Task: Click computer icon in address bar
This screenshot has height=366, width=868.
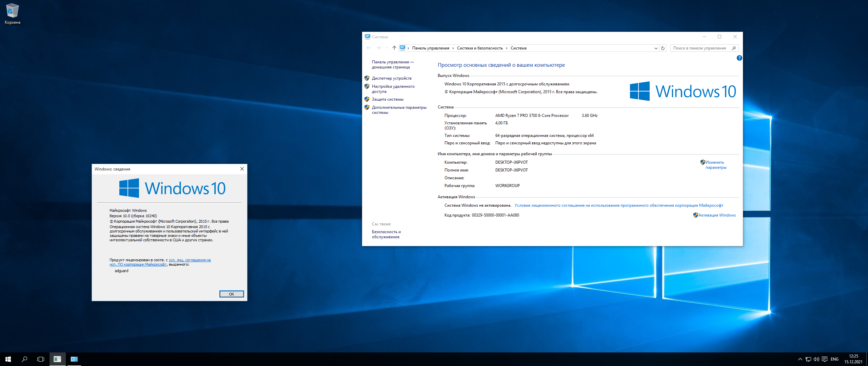Action: 402,48
